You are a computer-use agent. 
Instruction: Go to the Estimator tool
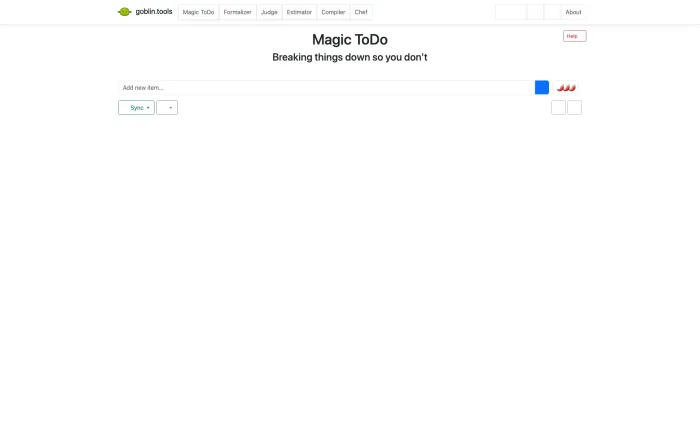coord(299,12)
